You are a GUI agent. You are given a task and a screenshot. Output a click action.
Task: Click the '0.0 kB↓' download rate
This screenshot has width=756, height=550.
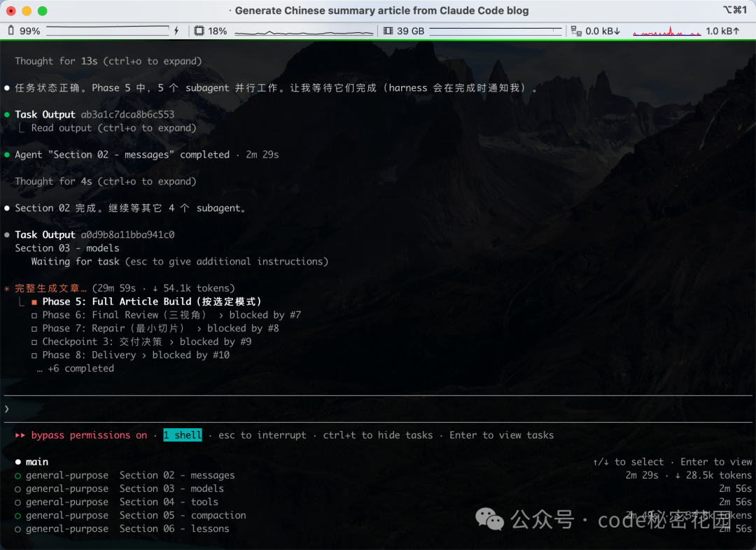[603, 31]
